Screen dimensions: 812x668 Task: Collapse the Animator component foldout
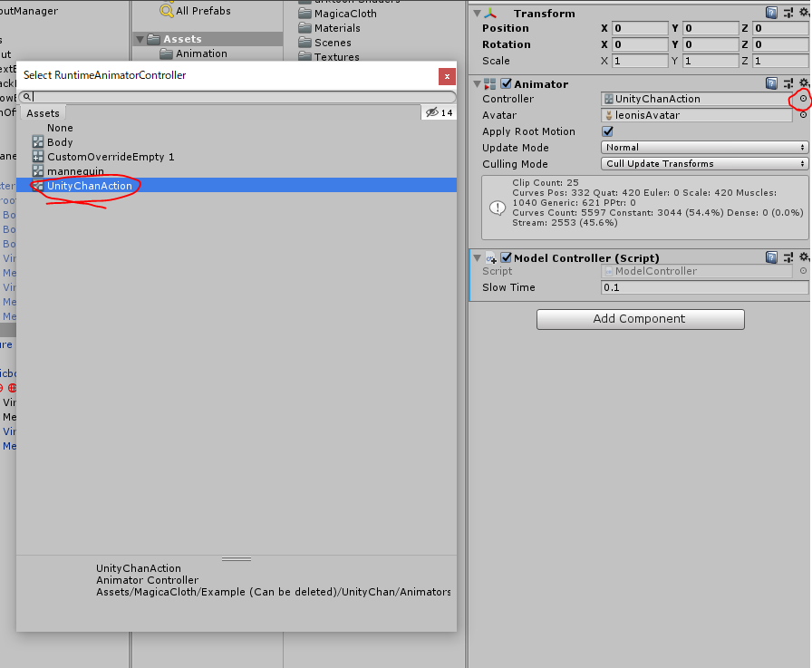pyautogui.click(x=478, y=84)
